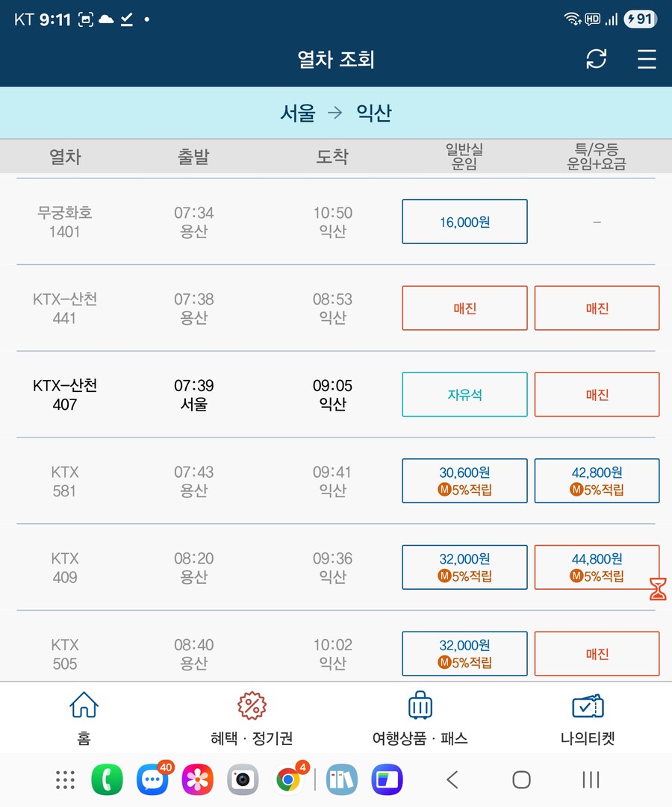Select 30,600원 fare for KTX 581
672x807 pixels.
(464, 481)
